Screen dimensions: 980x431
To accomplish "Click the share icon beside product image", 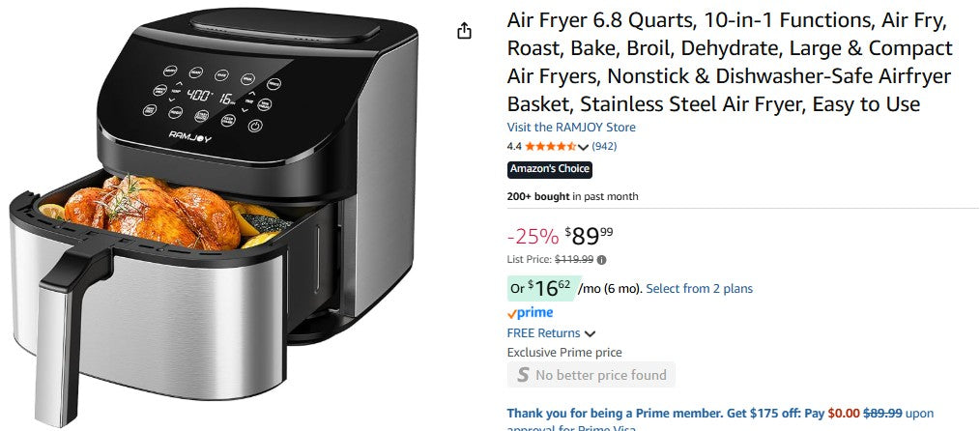I will [x=464, y=31].
